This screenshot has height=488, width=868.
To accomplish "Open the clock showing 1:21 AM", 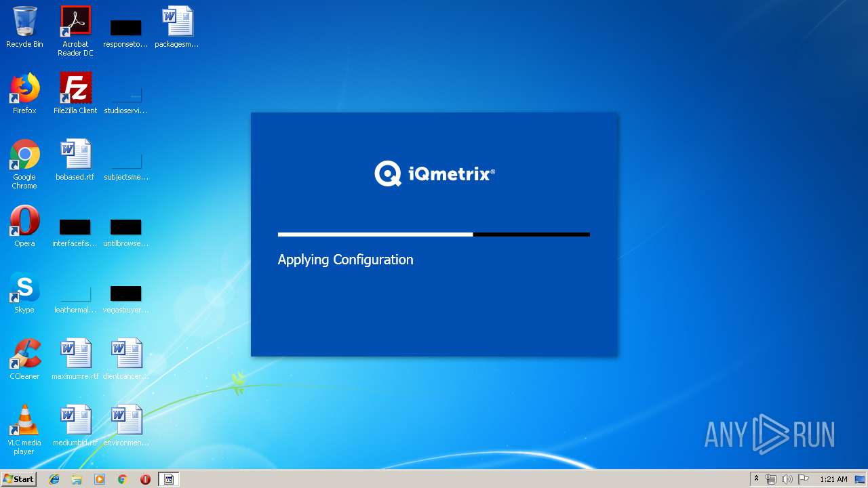I will click(833, 479).
